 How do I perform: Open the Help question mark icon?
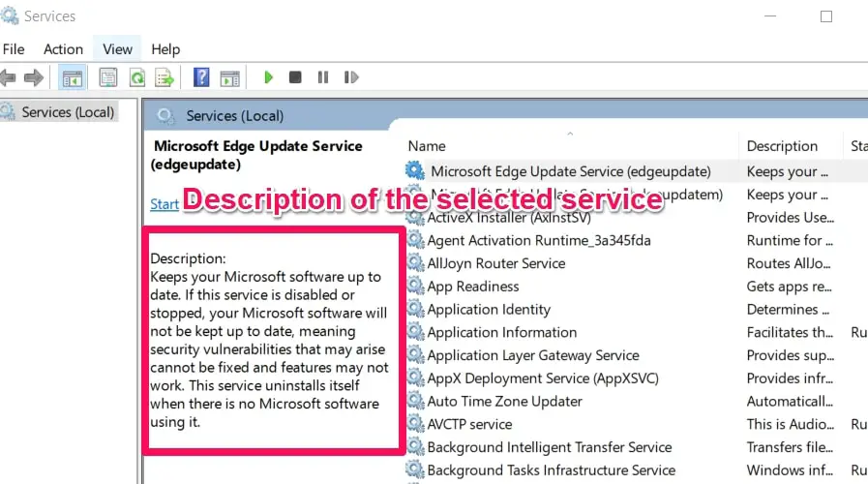[x=201, y=77]
